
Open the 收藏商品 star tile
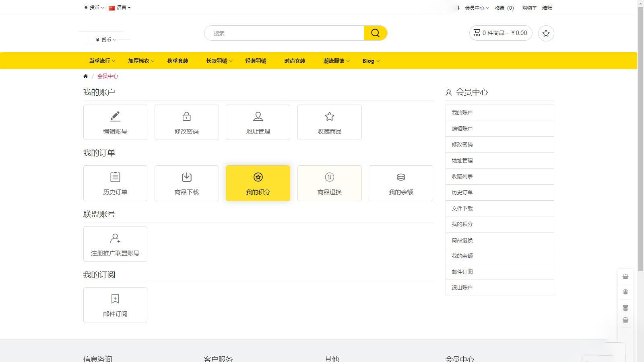click(329, 122)
